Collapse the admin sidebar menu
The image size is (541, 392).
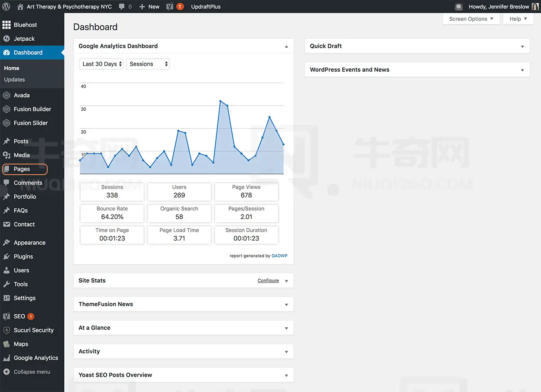[26, 372]
